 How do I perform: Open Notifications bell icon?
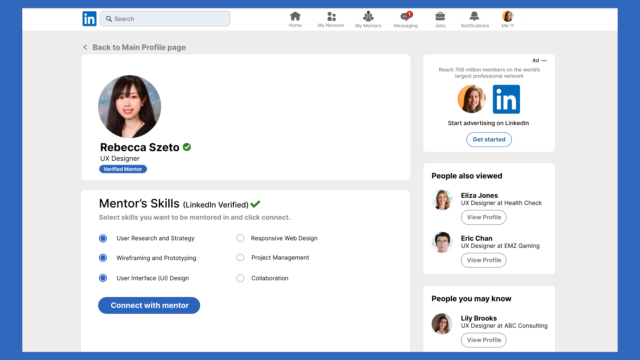[474, 16]
